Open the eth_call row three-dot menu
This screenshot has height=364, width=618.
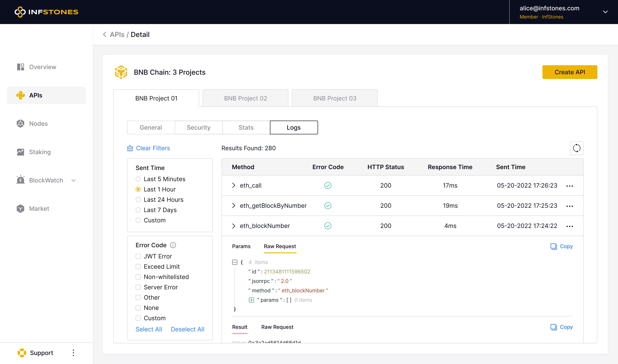[x=570, y=186]
